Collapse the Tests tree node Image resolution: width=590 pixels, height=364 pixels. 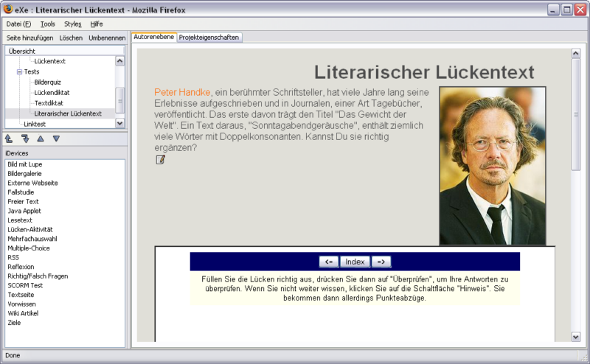pos(19,71)
